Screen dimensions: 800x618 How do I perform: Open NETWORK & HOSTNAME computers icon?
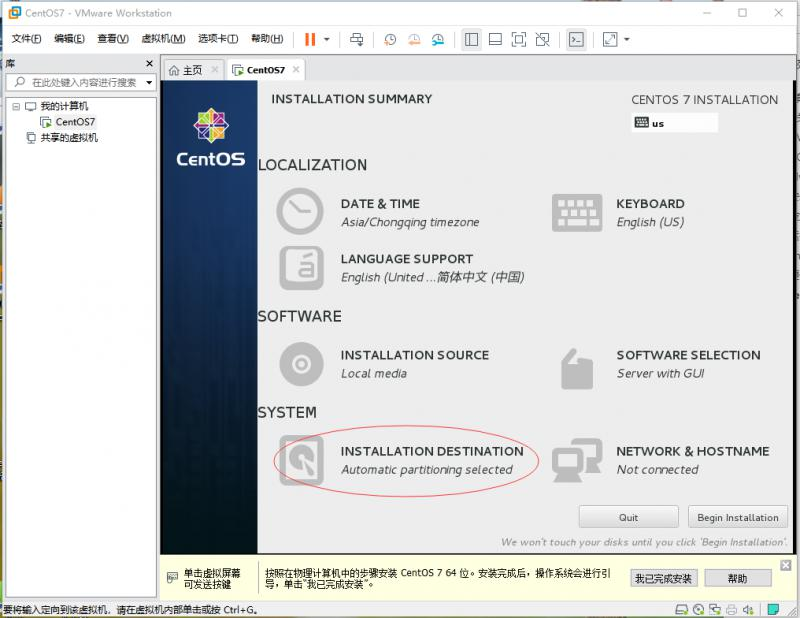577,460
